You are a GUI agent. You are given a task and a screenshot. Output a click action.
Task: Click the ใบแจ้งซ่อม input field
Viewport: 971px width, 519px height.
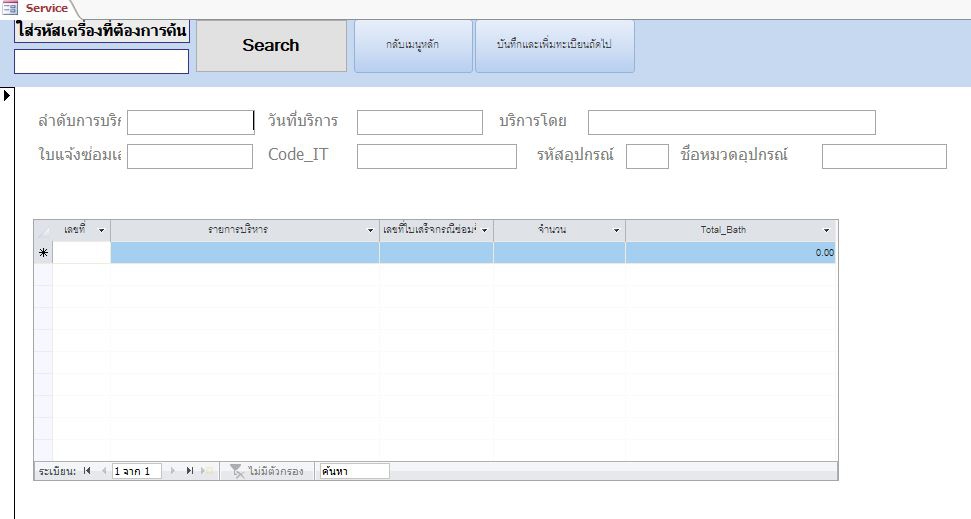pos(190,156)
